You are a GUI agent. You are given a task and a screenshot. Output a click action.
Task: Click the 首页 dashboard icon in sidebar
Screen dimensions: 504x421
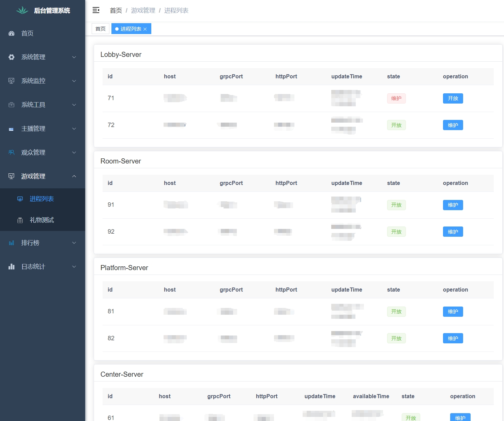click(12, 33)
